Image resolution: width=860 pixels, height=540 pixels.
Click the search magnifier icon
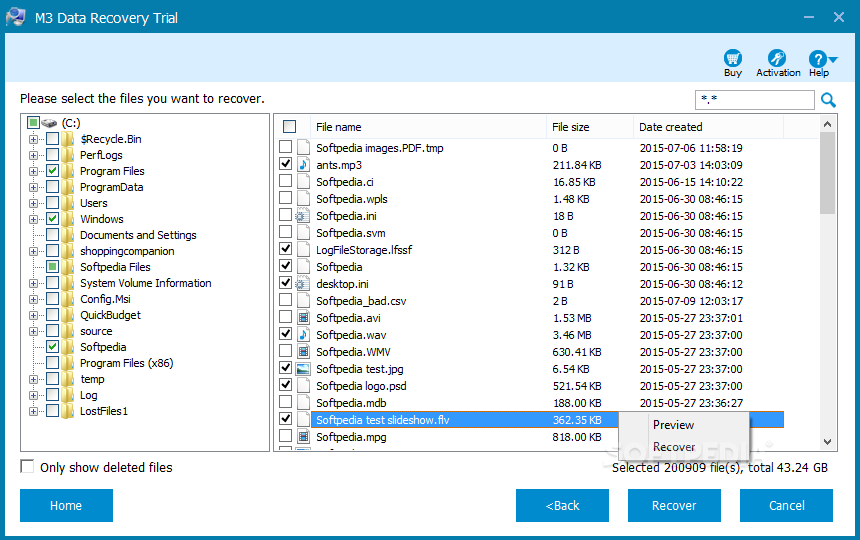tap(828, 100)
